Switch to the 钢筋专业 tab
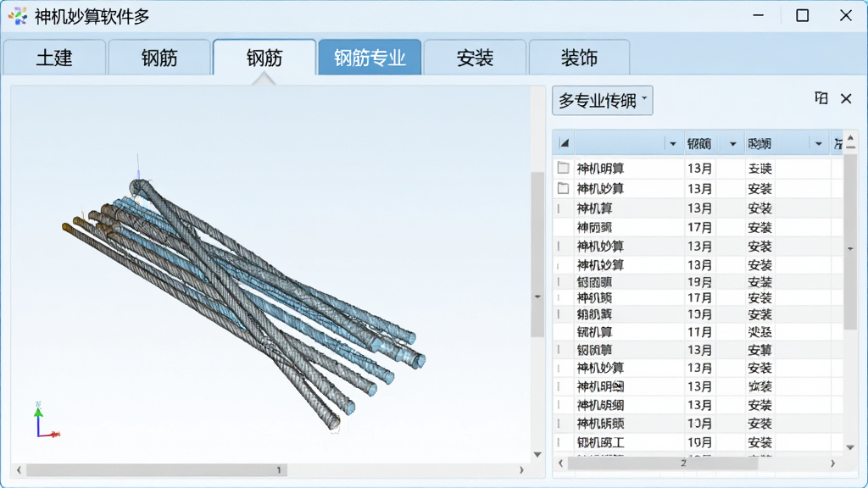Image resolution: width=868 pixels, height=488 pixels. 370,58
